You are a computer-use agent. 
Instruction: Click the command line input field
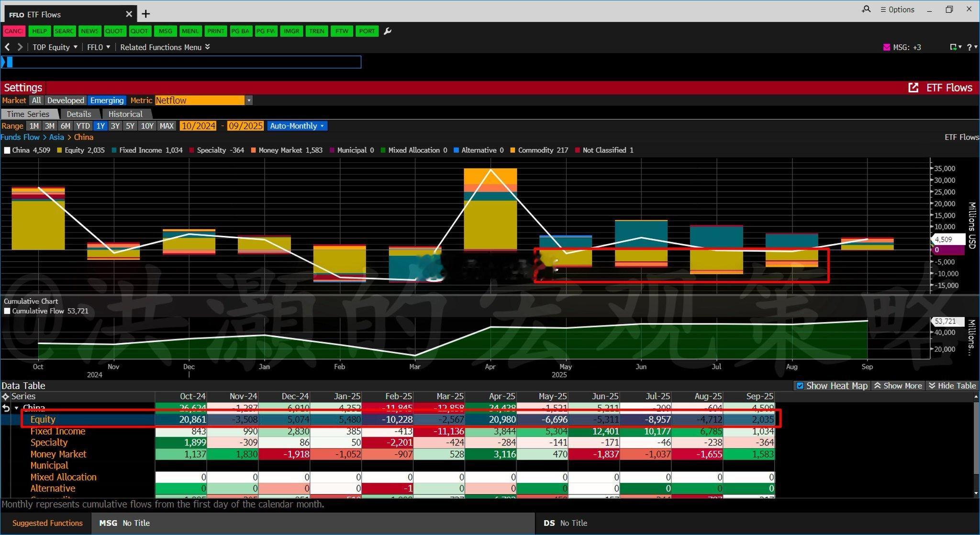coord(182,62)
